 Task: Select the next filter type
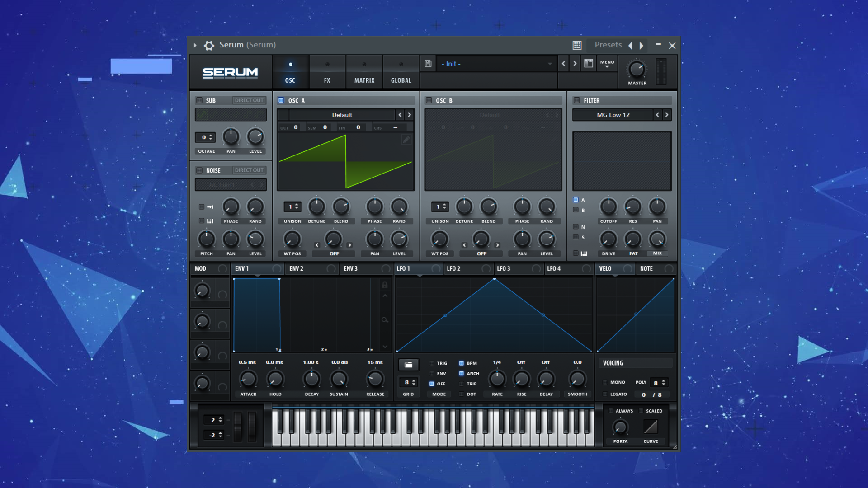tap(667, 115)
